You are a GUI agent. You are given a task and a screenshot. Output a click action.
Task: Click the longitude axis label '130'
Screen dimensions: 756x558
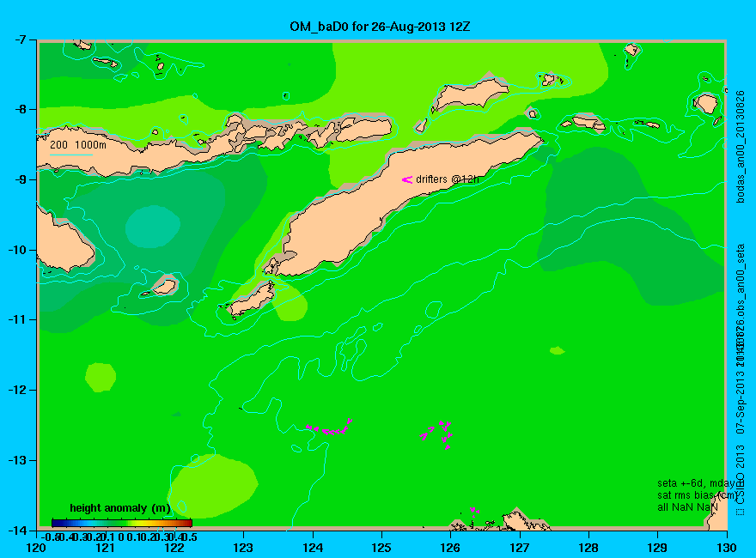pyautogui.click(x=727, y=548)
